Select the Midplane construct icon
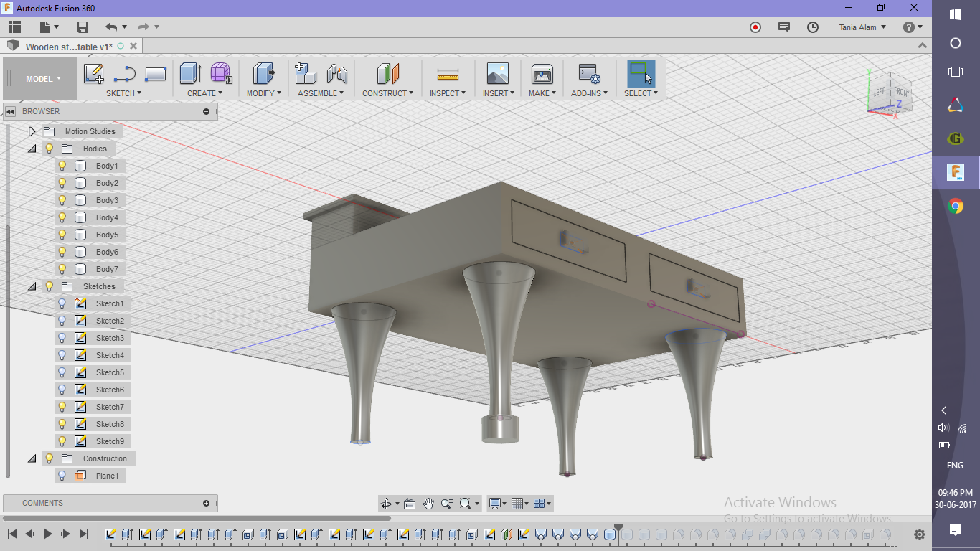Viewport: 980px width, 551px height. [x=387, y=74]
